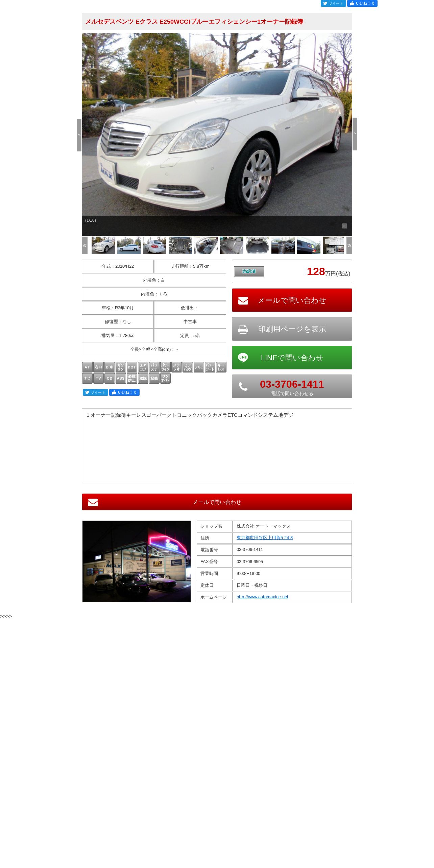
Task: Close the photo caption overlay with X icon
Action: (344, 226)
